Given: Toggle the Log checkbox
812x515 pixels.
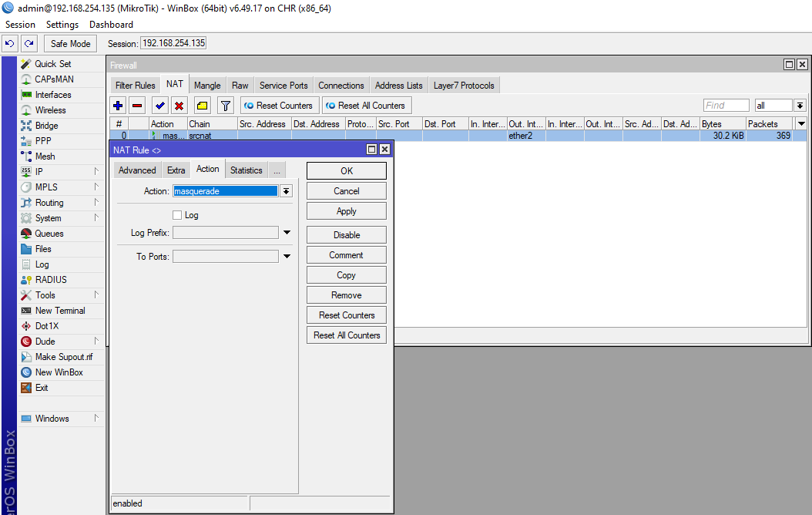Looking at the screenshot, I should pos(177,215).
